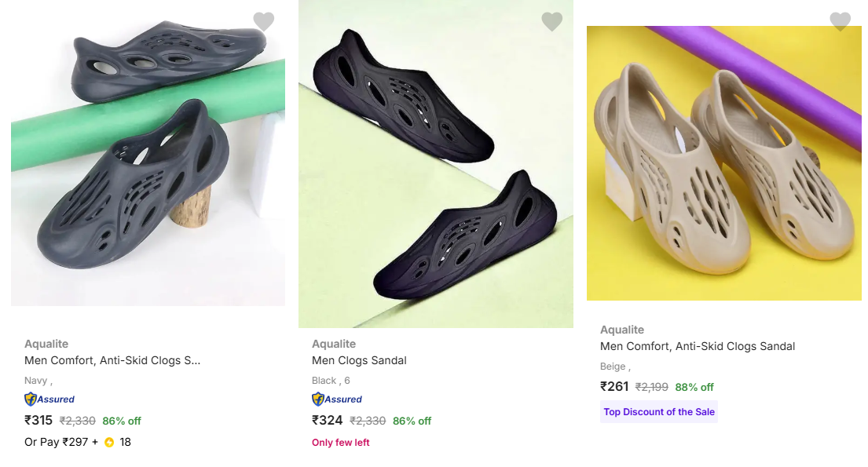Click the 'Only few left' stock label

341,443
